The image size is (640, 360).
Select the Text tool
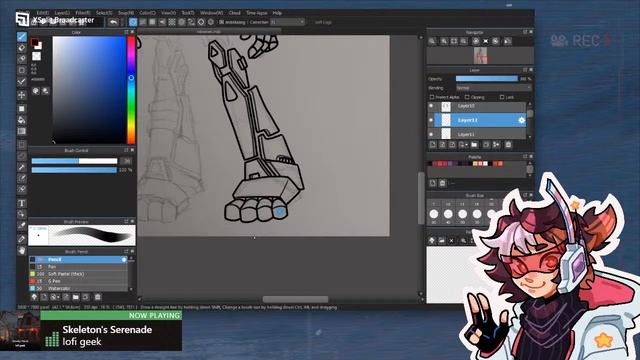[x=22, y=203]
